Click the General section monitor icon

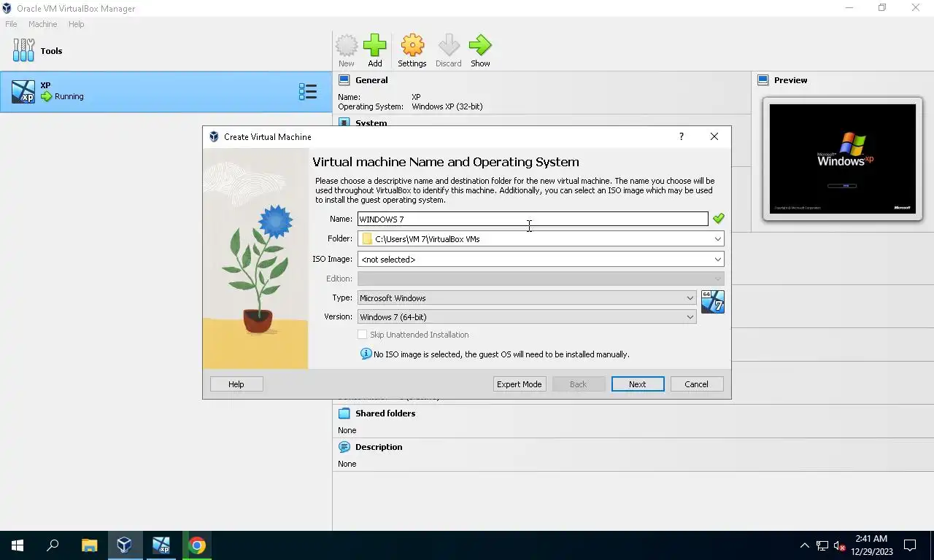344,80
